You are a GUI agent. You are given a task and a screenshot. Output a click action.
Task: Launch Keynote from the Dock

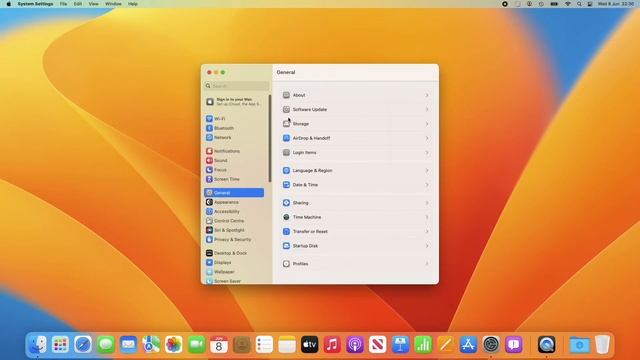[400, 344]
